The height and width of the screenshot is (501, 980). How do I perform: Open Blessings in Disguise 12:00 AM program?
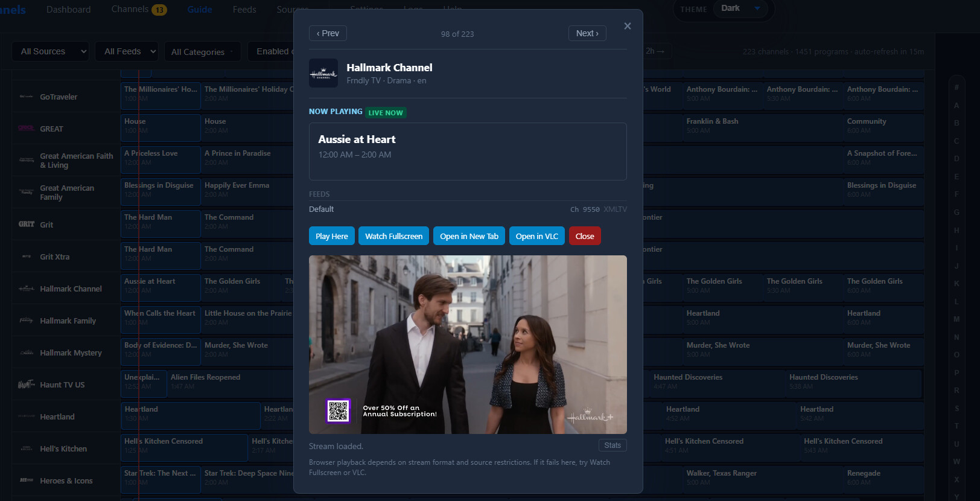(x=161, y=192)
